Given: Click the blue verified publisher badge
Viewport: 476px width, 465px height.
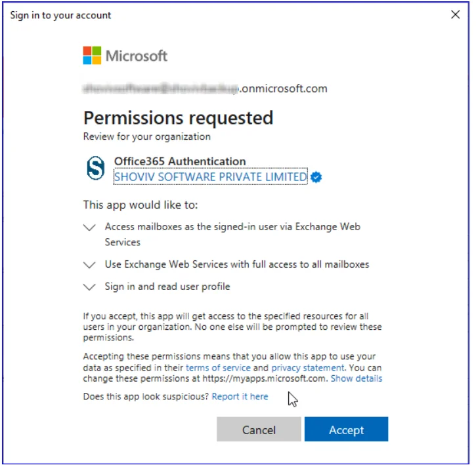Looking at the screenshot, I should pyautogui.click(x=316, y=177).
